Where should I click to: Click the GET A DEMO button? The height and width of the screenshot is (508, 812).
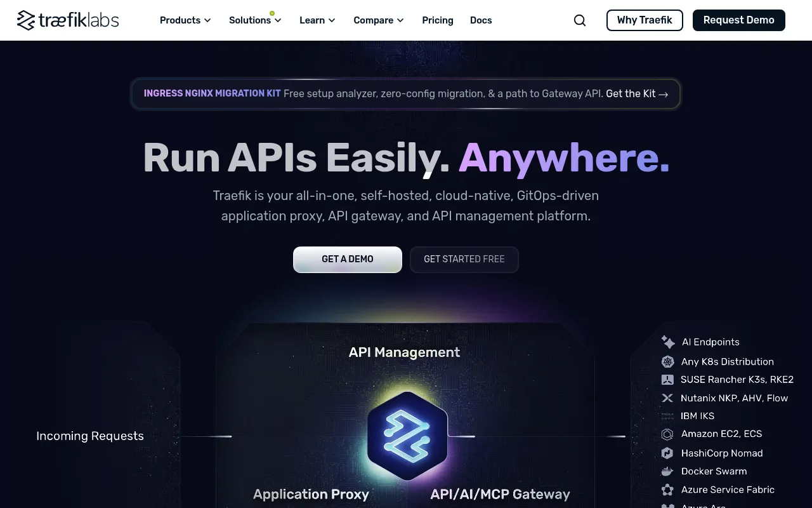tap(348, 259)
